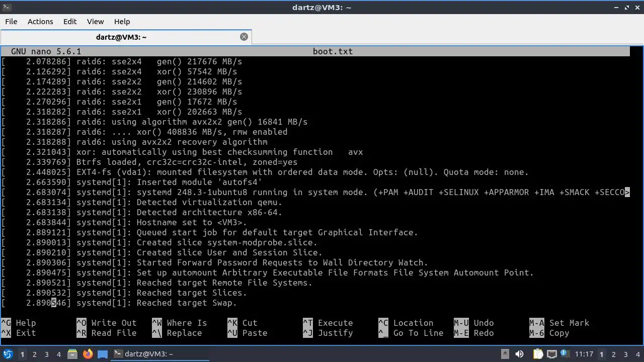Viewport: 644px width, 362px height.
Task: Click the 'xor: automatically using best checksumming' line
Action: [x=182, y=152]
